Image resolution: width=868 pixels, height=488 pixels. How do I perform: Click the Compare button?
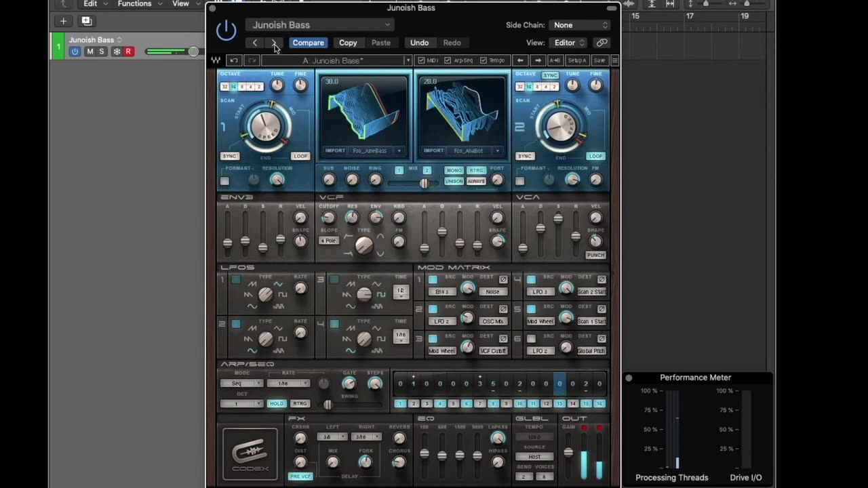pos(309,43)
